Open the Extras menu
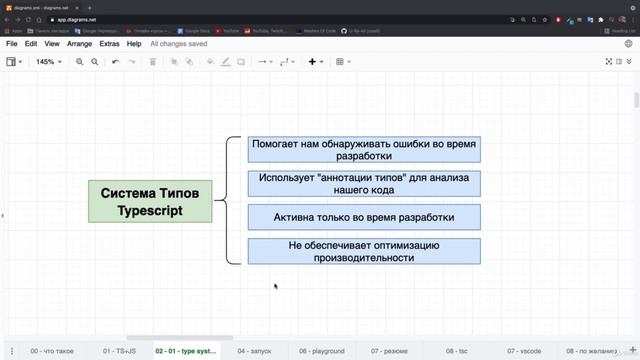640x360 pixels. [x=109, y=44]
